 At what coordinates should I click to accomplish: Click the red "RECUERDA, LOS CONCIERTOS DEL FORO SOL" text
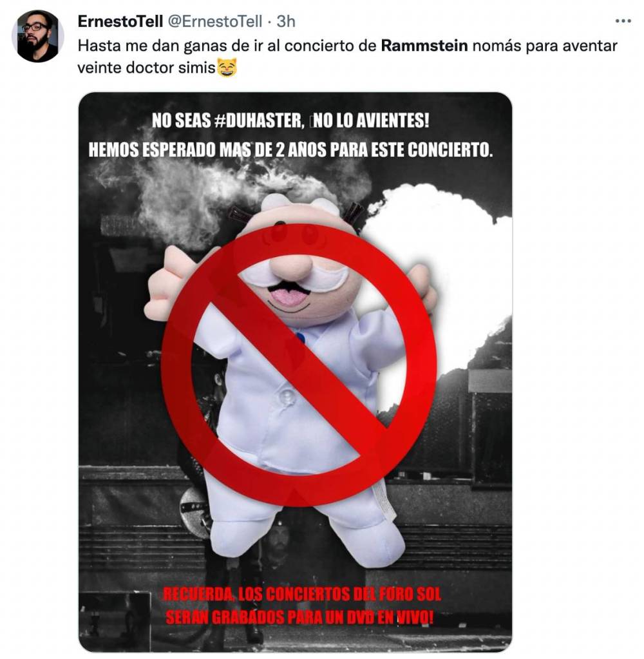(x=301, y=595)
